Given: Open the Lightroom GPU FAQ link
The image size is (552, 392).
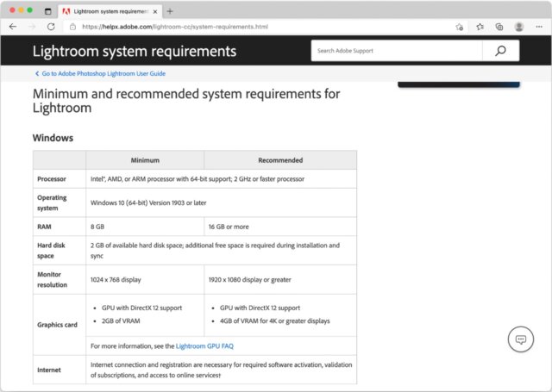Looking at the screenshot, I should coord(204,345).
